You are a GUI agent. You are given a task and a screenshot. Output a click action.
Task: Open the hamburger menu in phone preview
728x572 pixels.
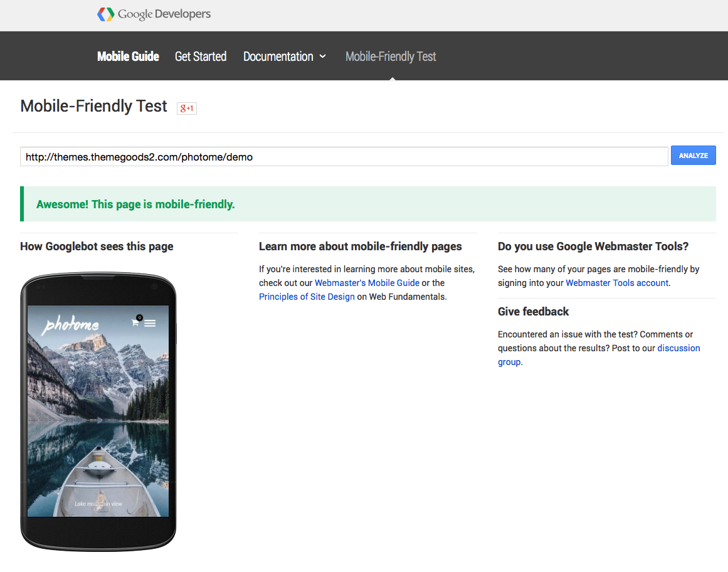[150, 323]
